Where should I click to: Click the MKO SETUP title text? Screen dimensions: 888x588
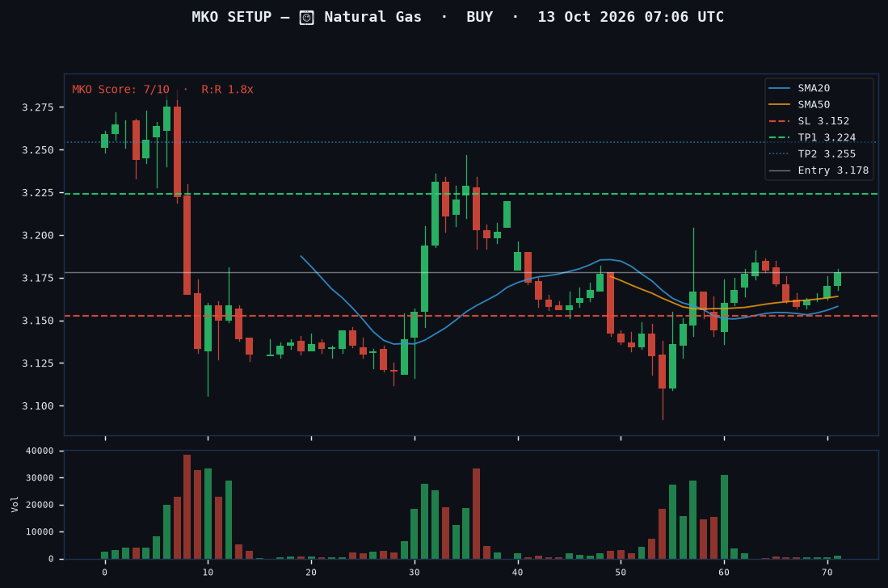click(231, 17)
